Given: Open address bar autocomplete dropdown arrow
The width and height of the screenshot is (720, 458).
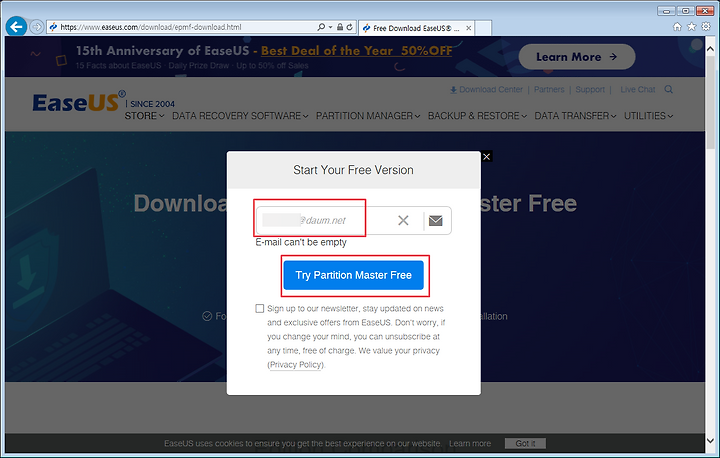Looking at the screenshot, I should [x=330, y=27].
